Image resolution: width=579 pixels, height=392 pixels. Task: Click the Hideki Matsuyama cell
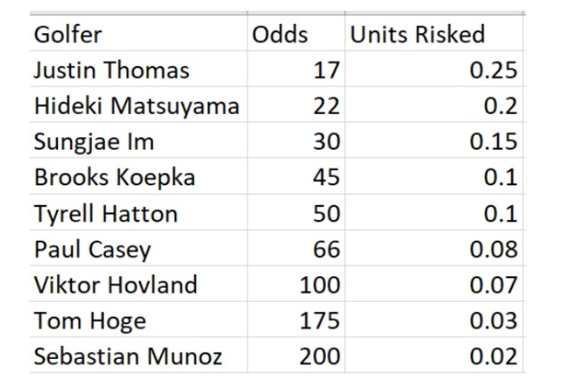click(x=136, y=106)
